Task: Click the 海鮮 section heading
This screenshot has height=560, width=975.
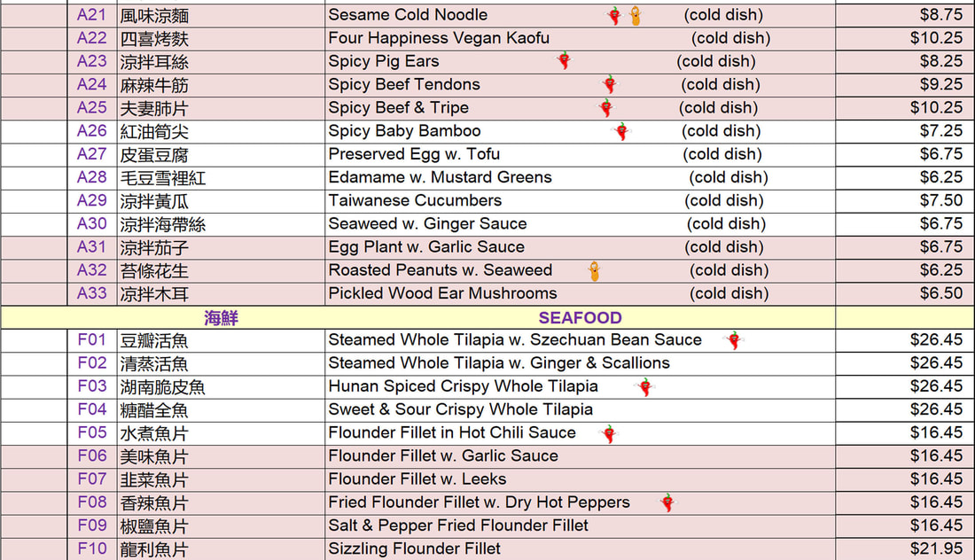Action: coord(221,317)
